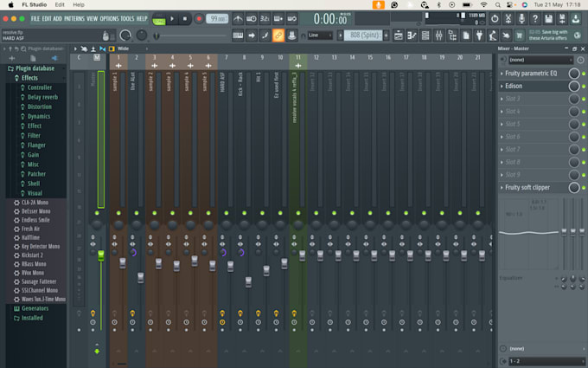Open the VIEW menu
The height and width of the screenshot is (368, 588).
(x=92, y=19)
